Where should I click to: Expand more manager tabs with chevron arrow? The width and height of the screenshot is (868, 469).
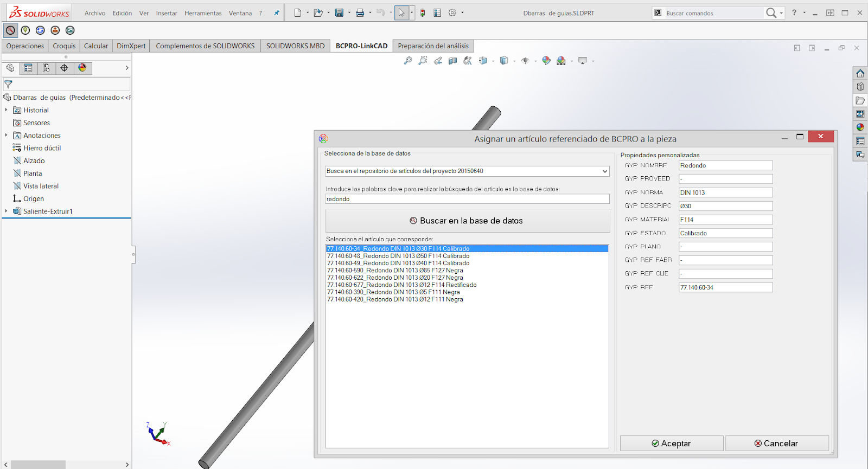point(127,68)
